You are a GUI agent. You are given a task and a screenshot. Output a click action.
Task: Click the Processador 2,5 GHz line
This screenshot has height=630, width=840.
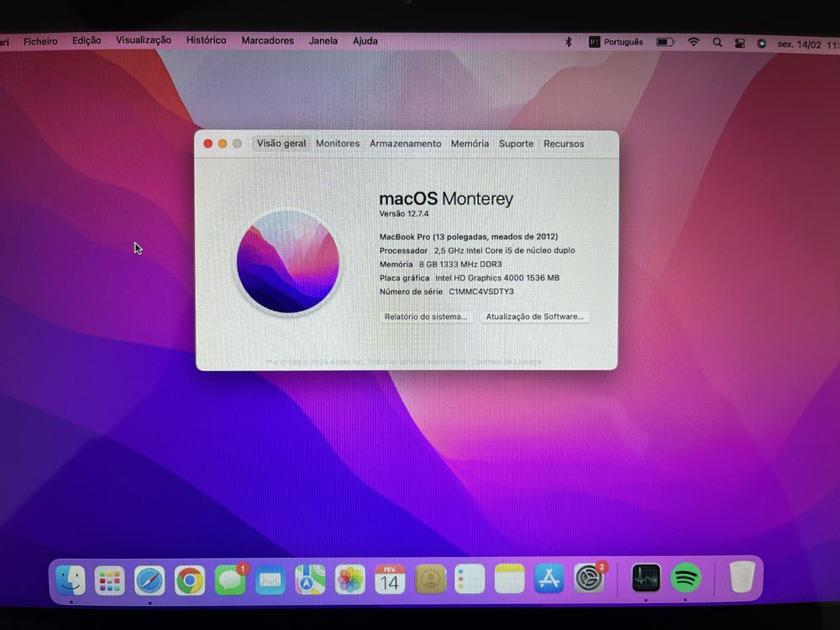pos(477,250)
